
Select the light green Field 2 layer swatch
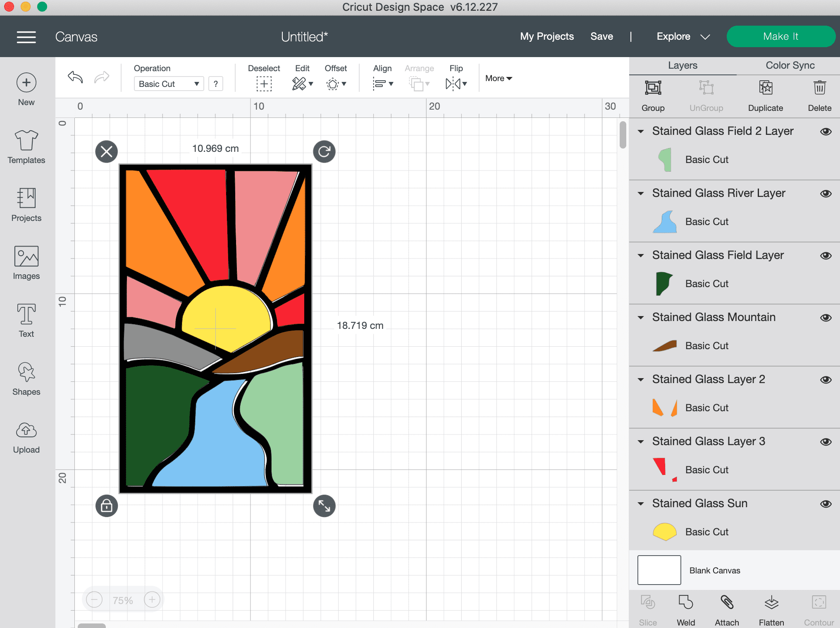665,160
